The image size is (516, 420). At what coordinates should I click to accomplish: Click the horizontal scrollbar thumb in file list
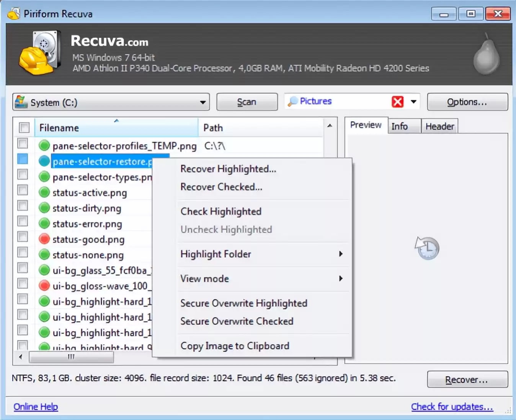[71, 357]
